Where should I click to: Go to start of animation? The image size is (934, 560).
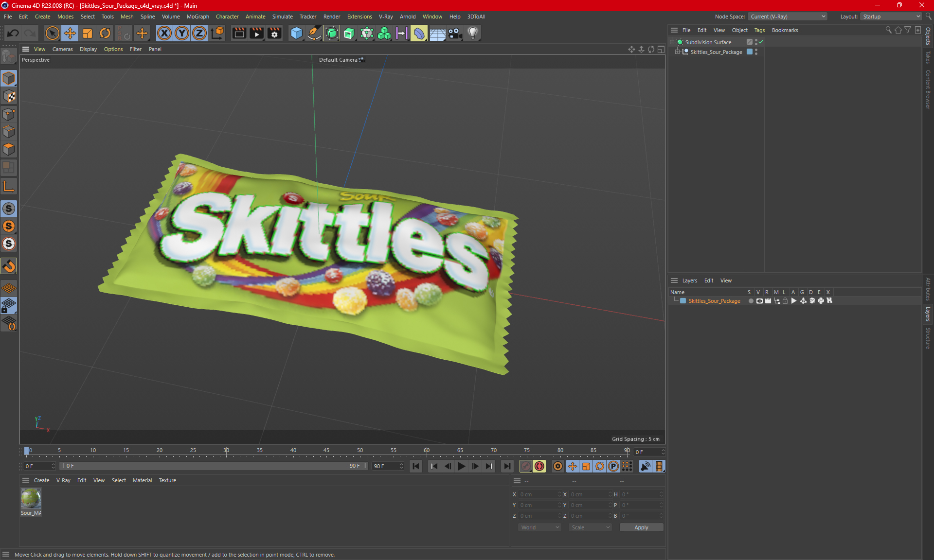416,466
